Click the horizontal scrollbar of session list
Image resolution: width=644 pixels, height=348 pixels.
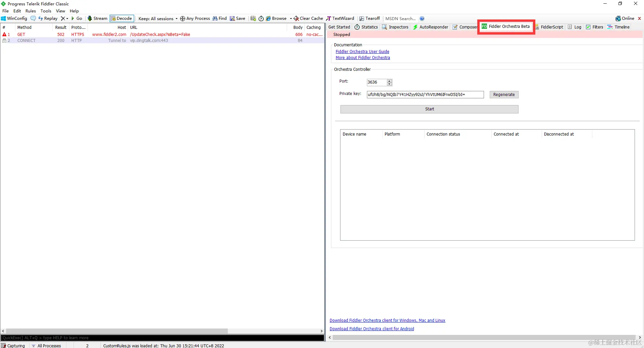117,331
